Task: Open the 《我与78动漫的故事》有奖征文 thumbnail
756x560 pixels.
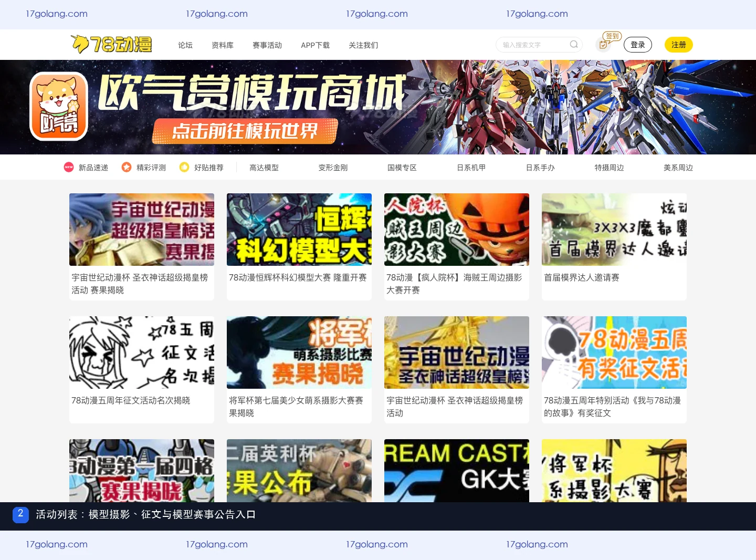Action: click(614, 352)
